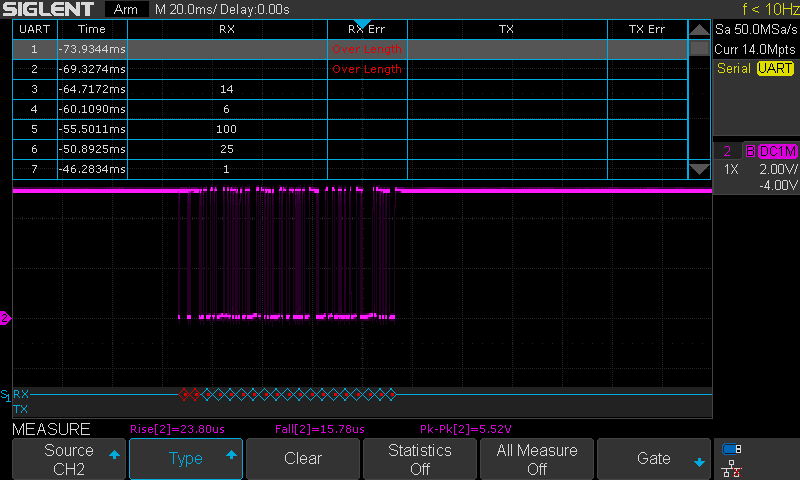Toggle Statistics Off button
Screen dimensions: 800x480
click(x=420, y=459)
